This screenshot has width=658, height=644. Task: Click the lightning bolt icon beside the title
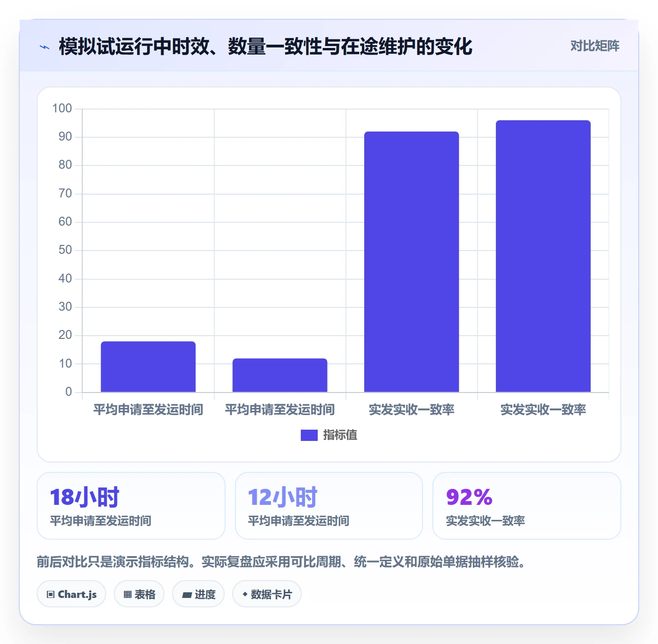45,47
